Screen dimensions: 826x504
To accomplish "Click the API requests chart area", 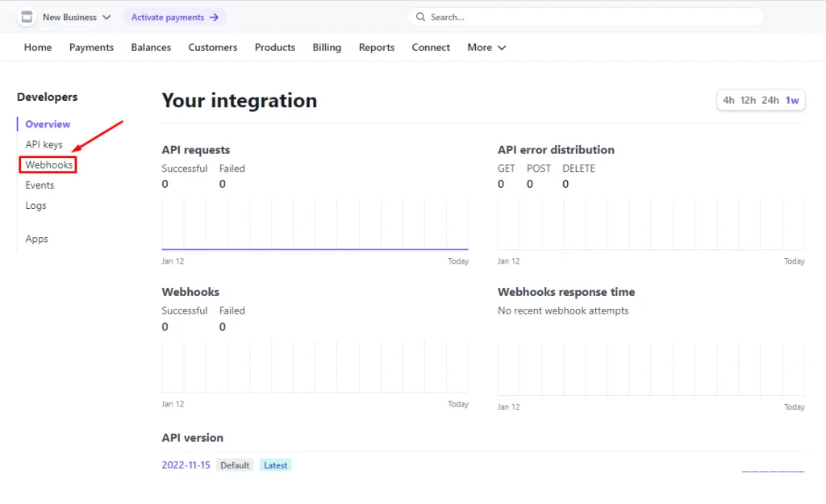I will coord(315,224).
